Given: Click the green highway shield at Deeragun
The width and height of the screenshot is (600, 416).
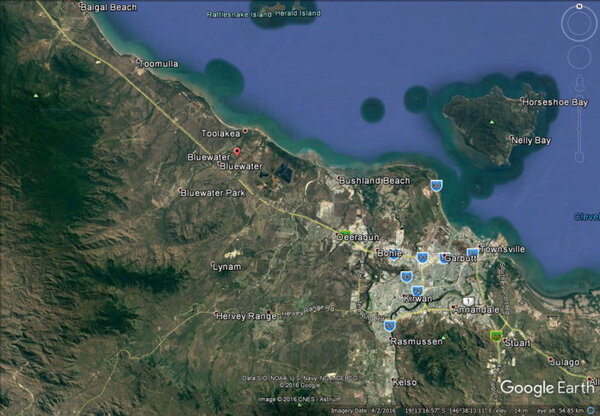Looking at the screenshot, I should pos(345,231).
